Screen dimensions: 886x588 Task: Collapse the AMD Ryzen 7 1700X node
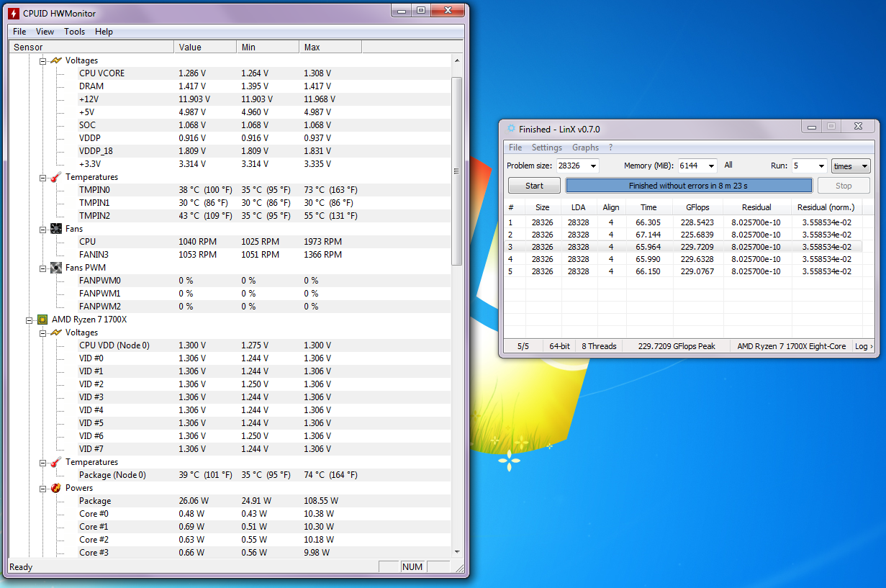30,320
